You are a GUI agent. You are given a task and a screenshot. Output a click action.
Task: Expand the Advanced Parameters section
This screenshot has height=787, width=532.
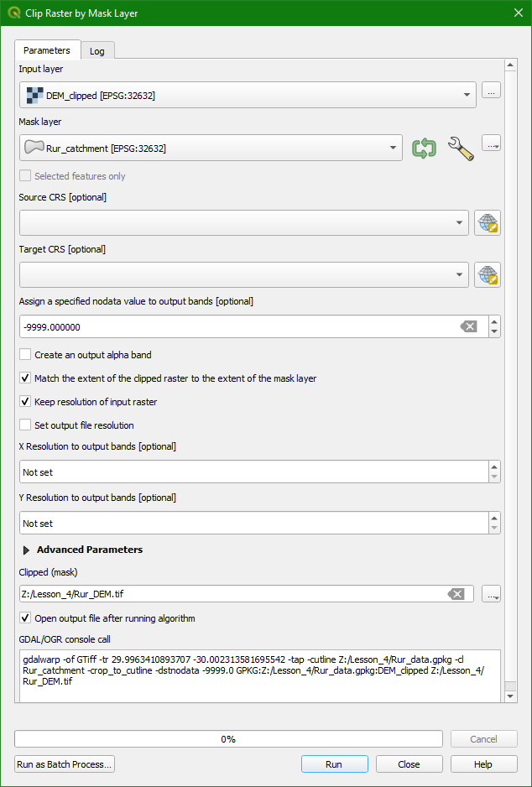pyautogui.click(x=25, y=550)
